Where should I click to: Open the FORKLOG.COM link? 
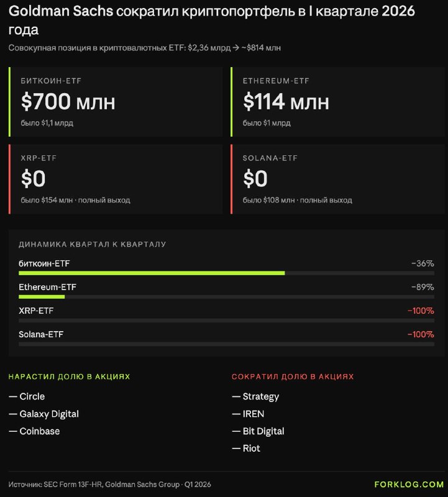point(409,485)
